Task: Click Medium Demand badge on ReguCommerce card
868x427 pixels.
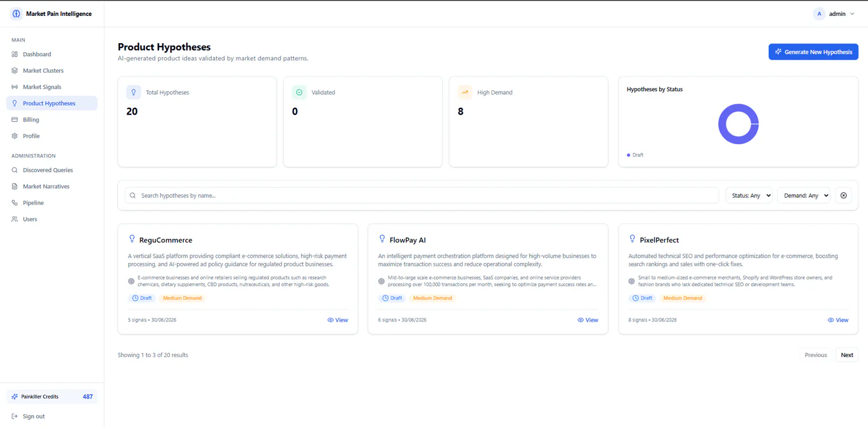Action: (182, 298)
